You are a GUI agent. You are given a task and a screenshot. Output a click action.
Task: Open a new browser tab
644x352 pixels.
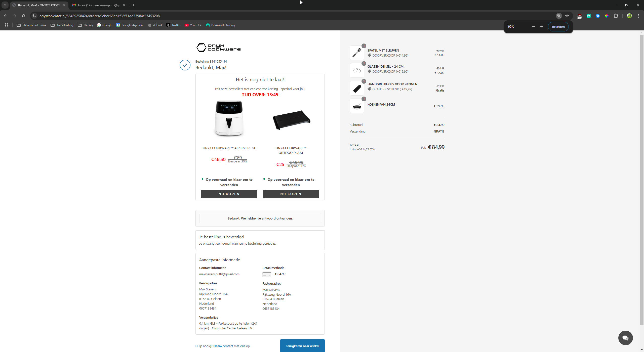point(133,5)
